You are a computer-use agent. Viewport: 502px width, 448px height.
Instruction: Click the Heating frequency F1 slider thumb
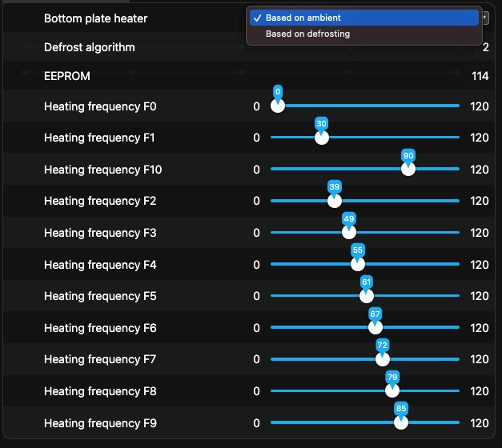click(322, 138)
